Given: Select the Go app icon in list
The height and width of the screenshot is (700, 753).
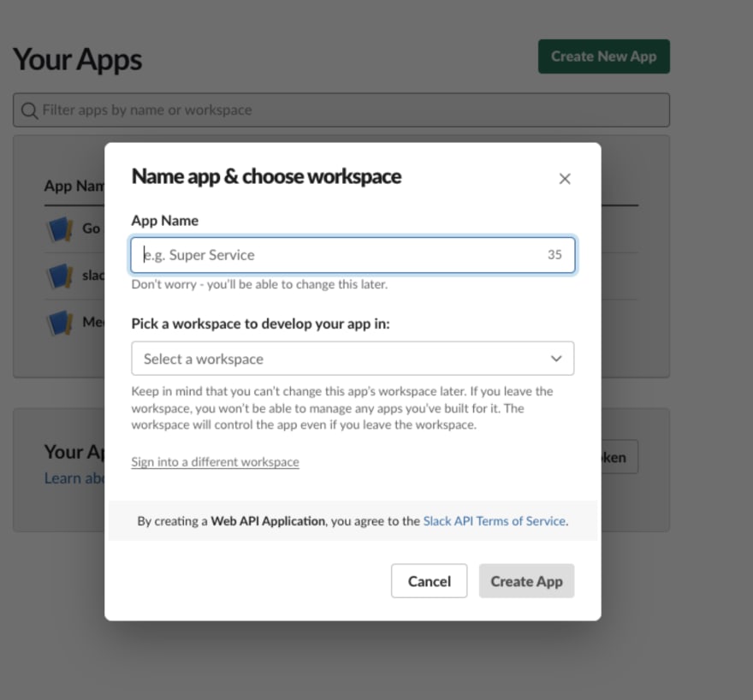Looking at the screenshot, I should click(x=60, y=229).
